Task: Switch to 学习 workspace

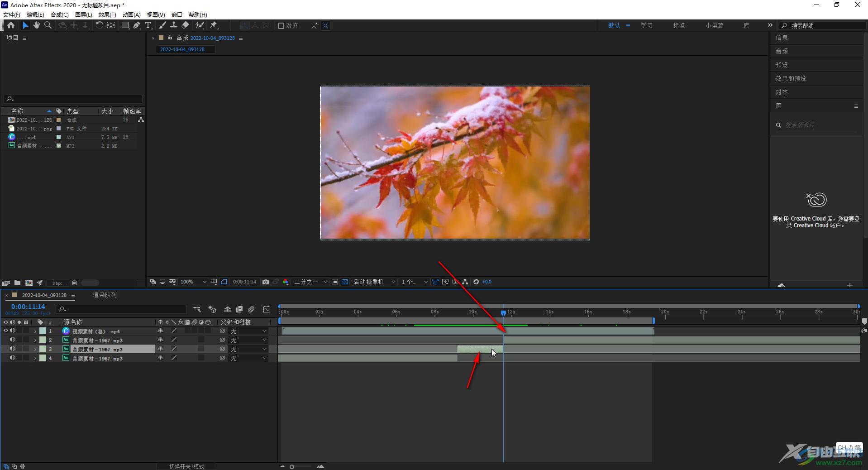Action: 647,26
